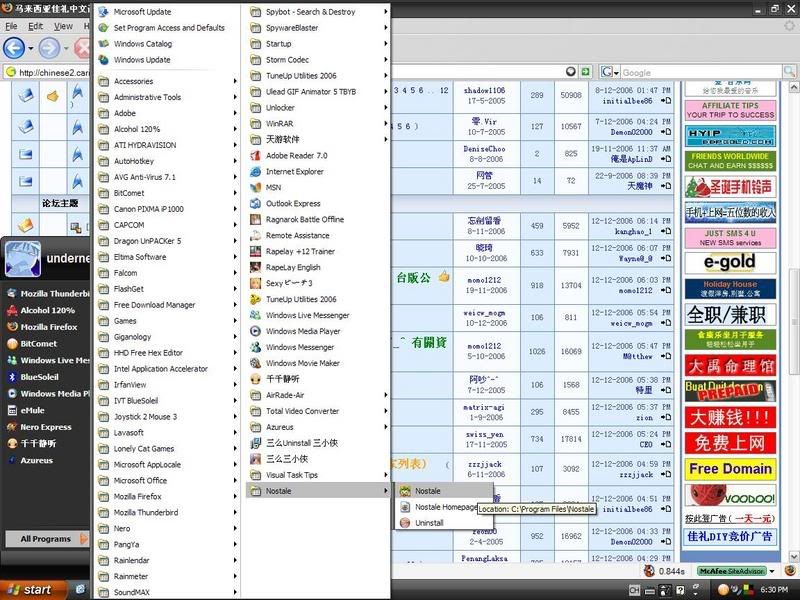Open the Edit menu in Firefox
This screenshot has width=800, height=600.
[36, 25]
